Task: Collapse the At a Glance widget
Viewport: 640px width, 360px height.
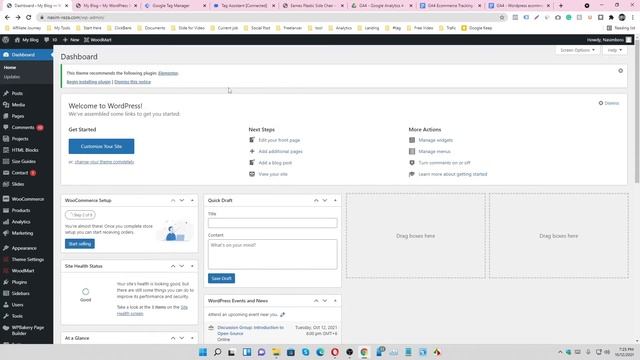Action: tap(192, 338)
